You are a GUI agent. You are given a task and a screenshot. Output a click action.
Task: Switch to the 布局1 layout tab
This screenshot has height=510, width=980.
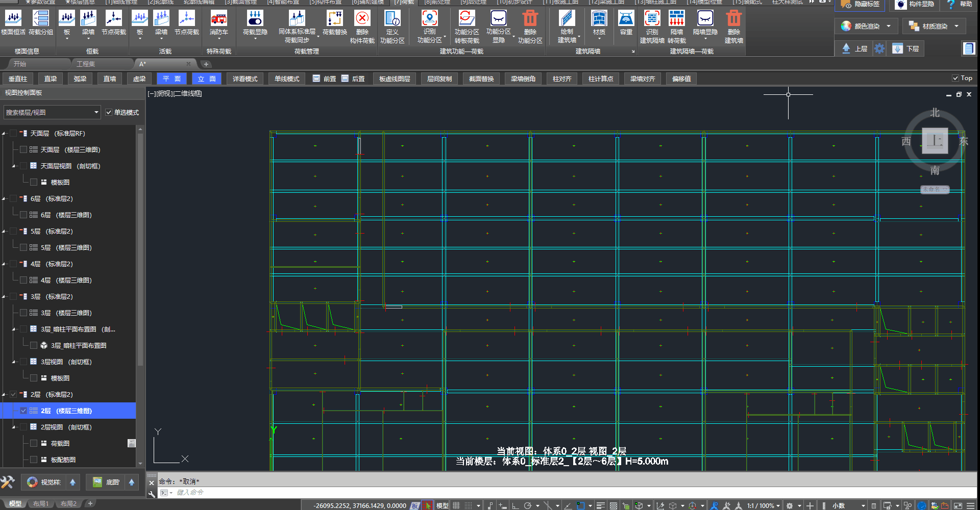tap(41, 504)
